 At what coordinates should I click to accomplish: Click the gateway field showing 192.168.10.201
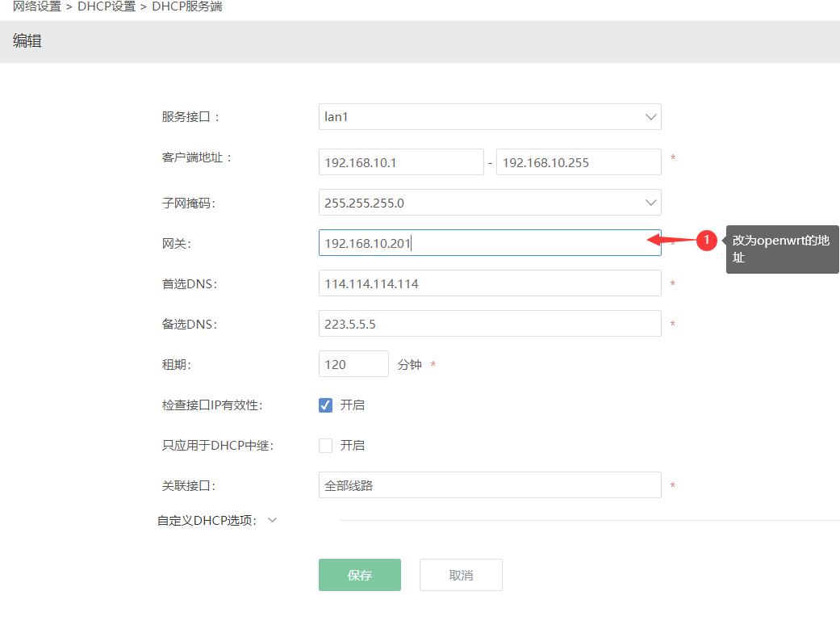(x=489, y=242)
